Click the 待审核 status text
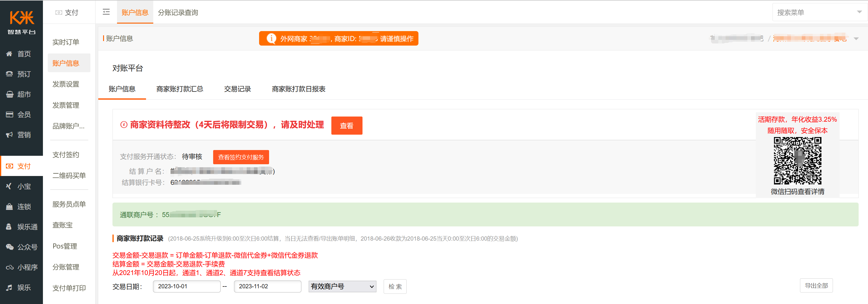This screenshot has height=304, width=868. [x=192, y=157]
